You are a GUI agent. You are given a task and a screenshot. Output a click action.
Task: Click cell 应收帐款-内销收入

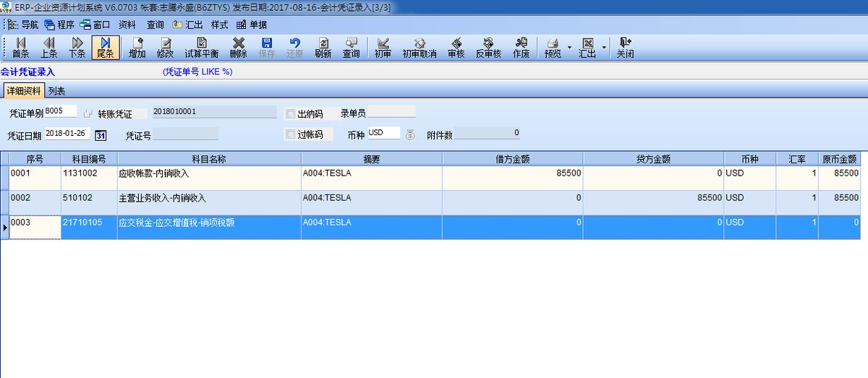(209, 178)
